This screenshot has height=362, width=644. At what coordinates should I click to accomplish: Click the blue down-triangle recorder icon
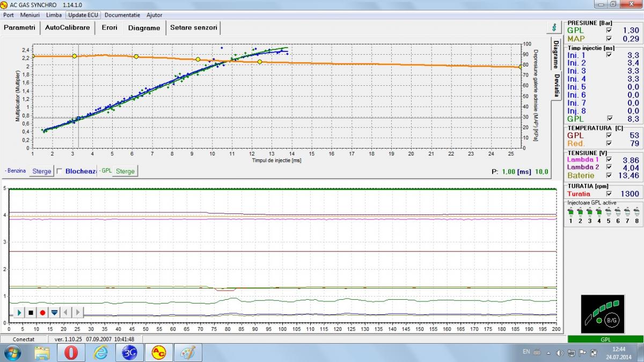54,312
